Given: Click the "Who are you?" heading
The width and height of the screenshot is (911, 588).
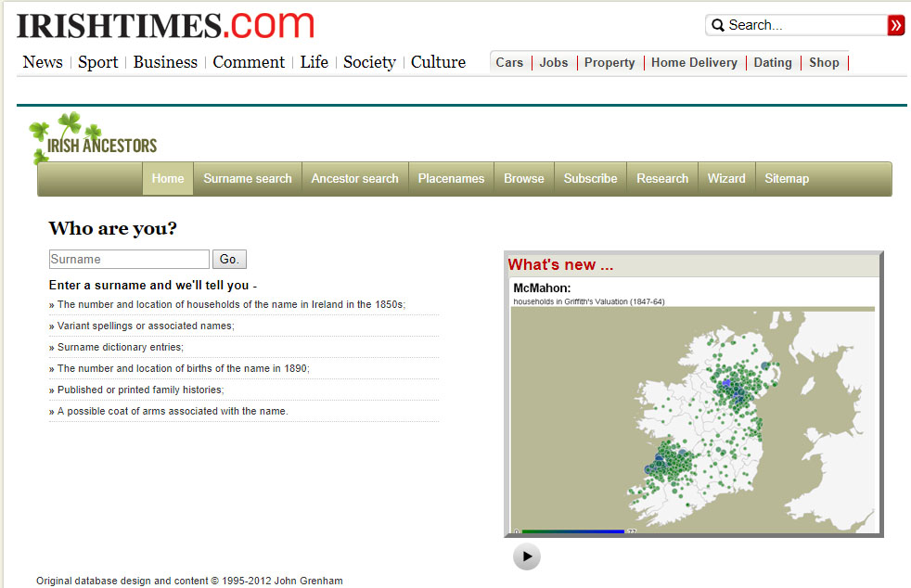Looking at the screenshot, I should 112,228.
